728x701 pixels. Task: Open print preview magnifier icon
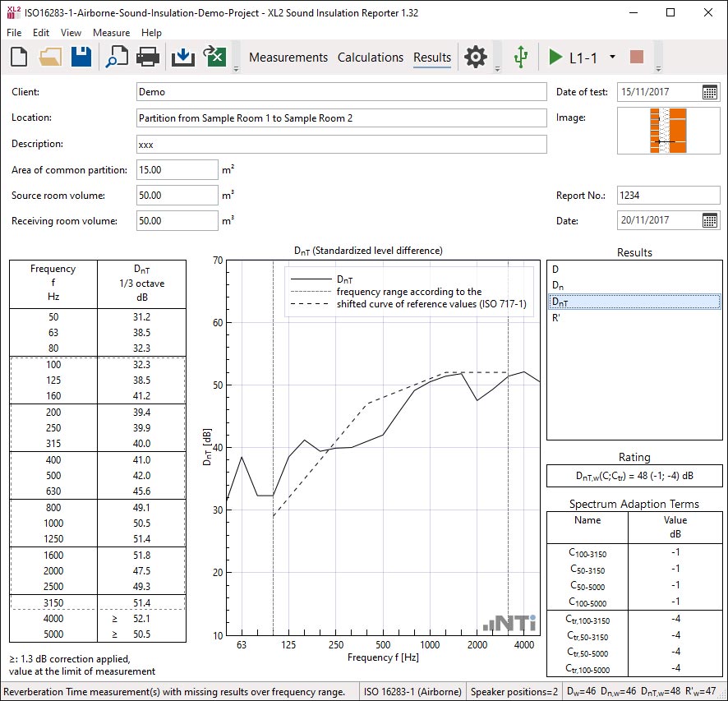point(117,58)
